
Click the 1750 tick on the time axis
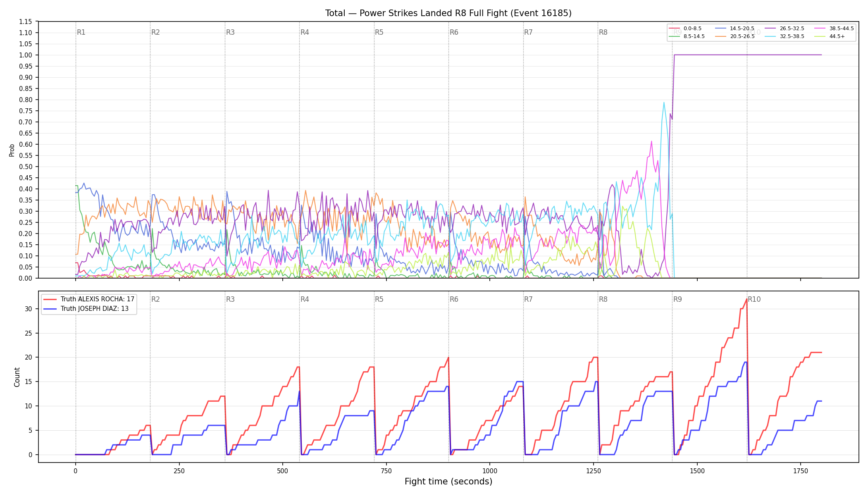(x=801, y=471)
